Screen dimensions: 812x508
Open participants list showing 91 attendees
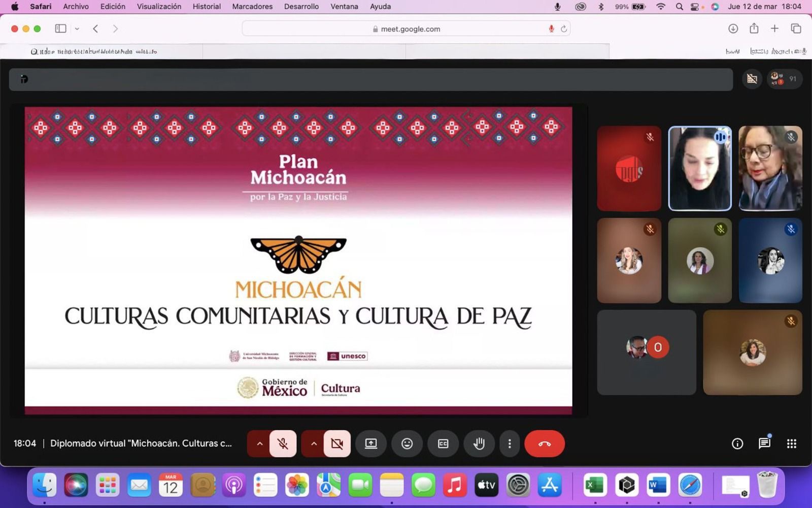pos(786,79)
